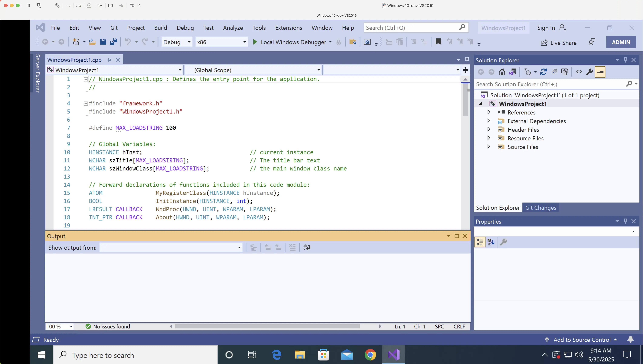This screenshot has height=364, width=643.
Task: Collapse the comment block at line 1
Action: click(86, 79)
